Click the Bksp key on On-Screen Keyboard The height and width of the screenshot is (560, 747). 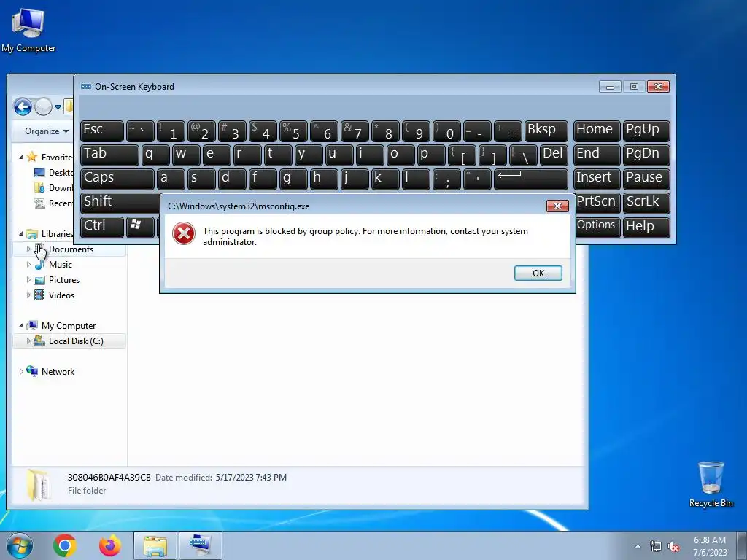pos(546,131)
